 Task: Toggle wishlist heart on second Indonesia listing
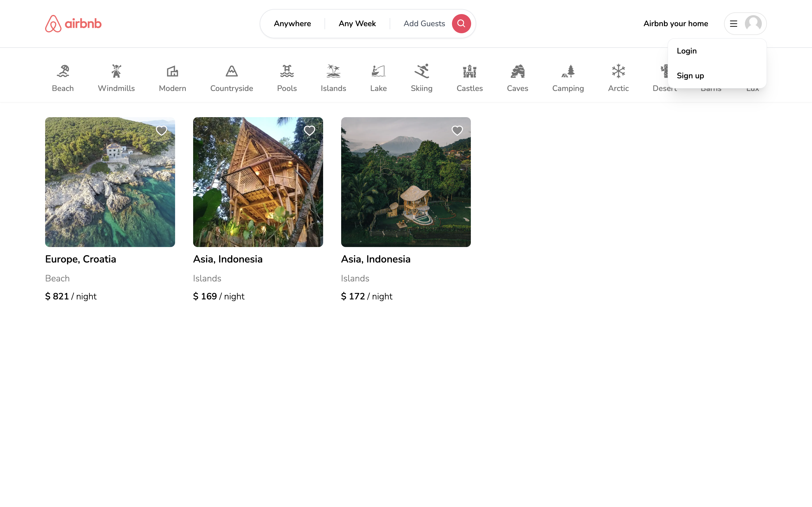tap(458, 130)
